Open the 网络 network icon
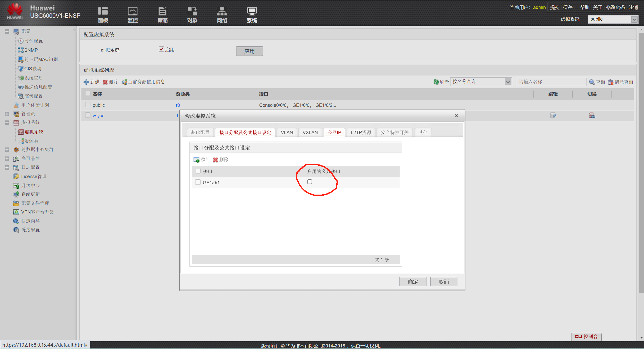This screenshot has width=644, height=349. 222,12
